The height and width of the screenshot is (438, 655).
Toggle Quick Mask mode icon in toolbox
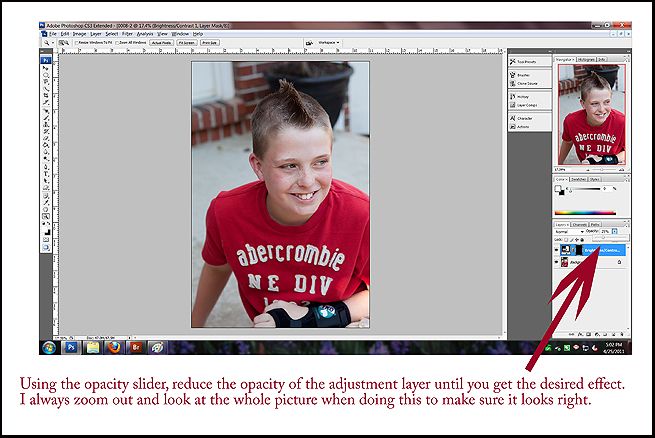(46, 240)
